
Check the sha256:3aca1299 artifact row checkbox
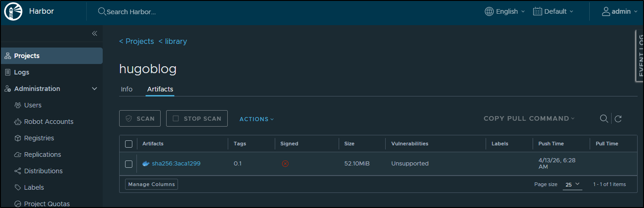[129, 164]
